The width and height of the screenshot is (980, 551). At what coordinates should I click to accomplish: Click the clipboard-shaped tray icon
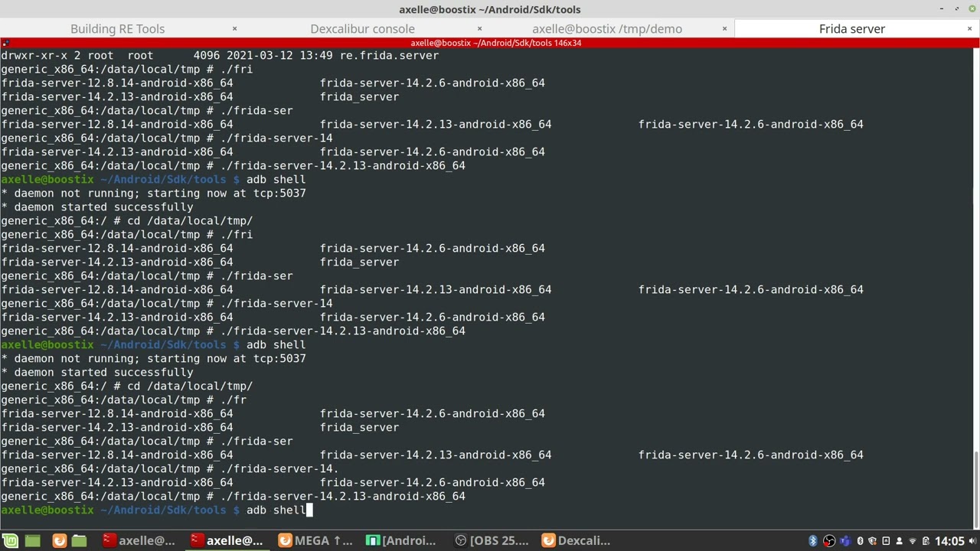[925, 541]
